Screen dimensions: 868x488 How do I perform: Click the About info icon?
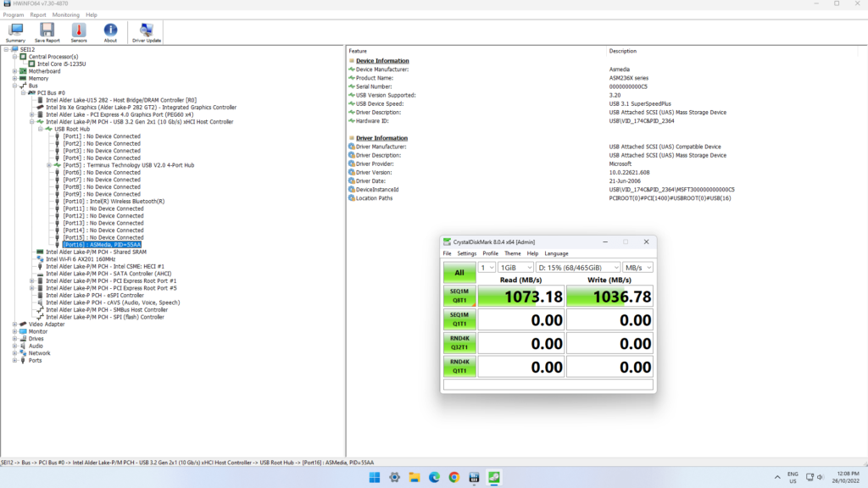(110, 32)
